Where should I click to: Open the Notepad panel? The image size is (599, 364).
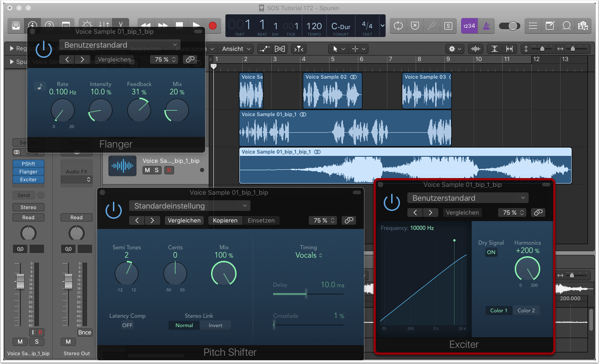coord(549,26)
